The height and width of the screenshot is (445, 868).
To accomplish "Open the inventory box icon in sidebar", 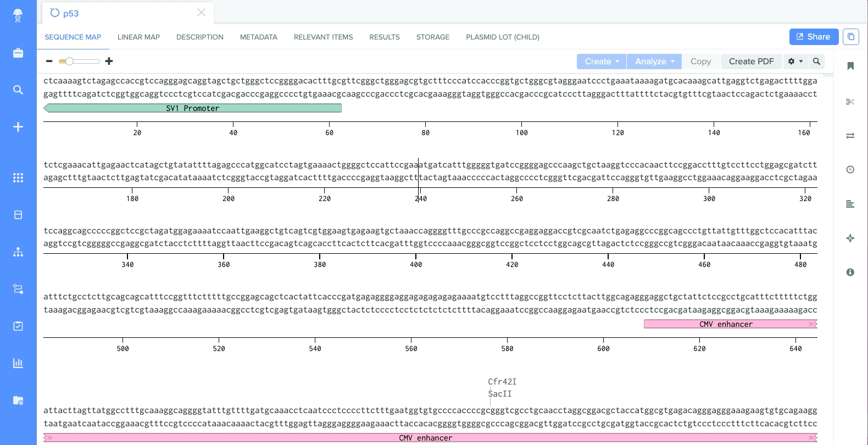I will point(18,215).
